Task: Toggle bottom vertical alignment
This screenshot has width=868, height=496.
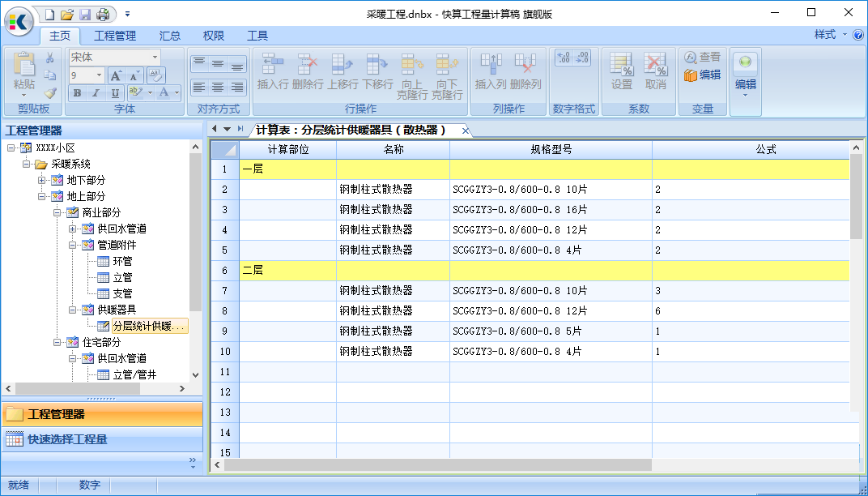Action: [x=237, y=64]
